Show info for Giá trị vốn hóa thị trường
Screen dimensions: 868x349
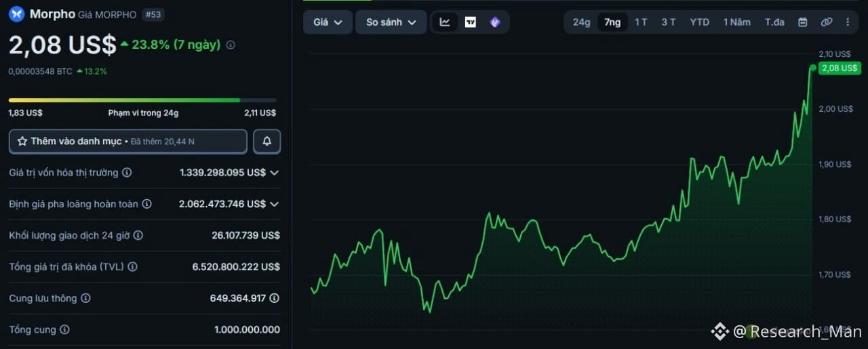coord(127,173)
